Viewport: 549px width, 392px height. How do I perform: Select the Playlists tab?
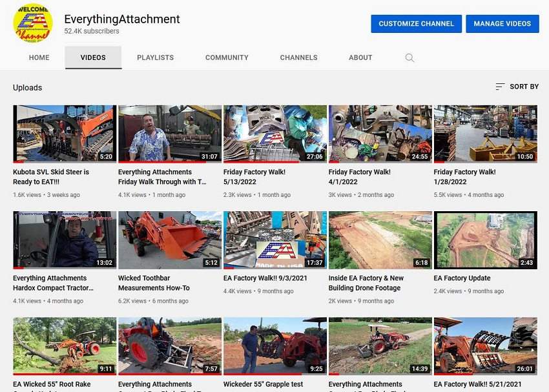(155, 57)
